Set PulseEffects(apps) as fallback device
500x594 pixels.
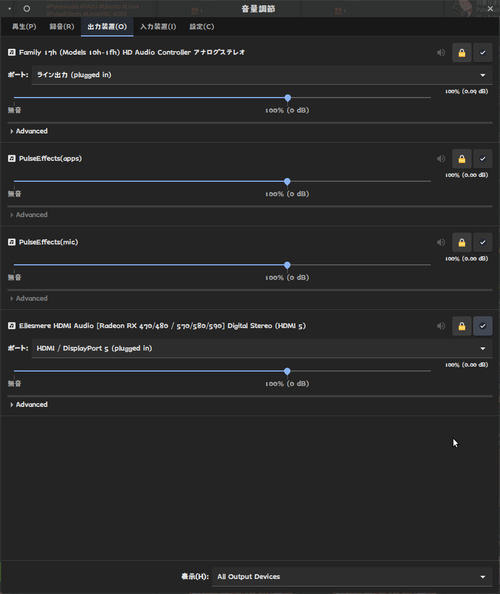pyautogui.click(x=483, y=159)
